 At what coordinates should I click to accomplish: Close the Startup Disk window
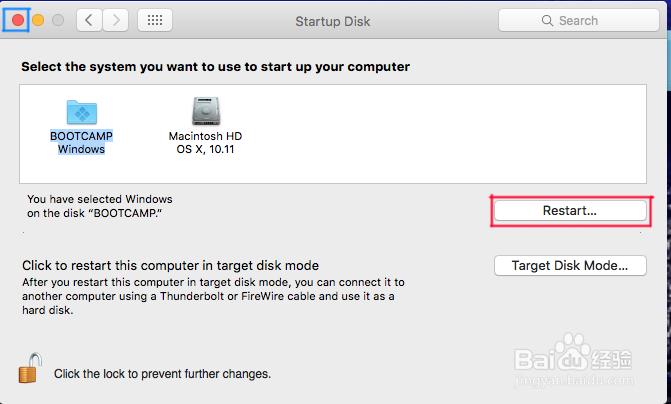click(17, 20)
